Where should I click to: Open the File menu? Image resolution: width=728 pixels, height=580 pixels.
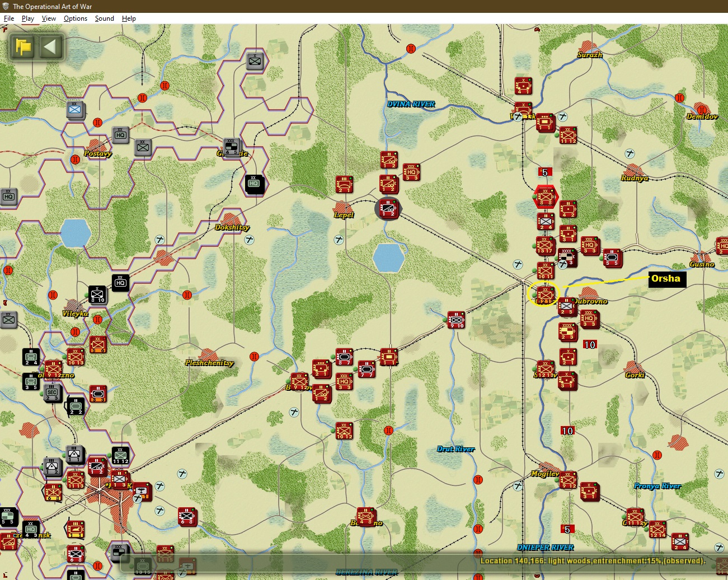point(9,18)
